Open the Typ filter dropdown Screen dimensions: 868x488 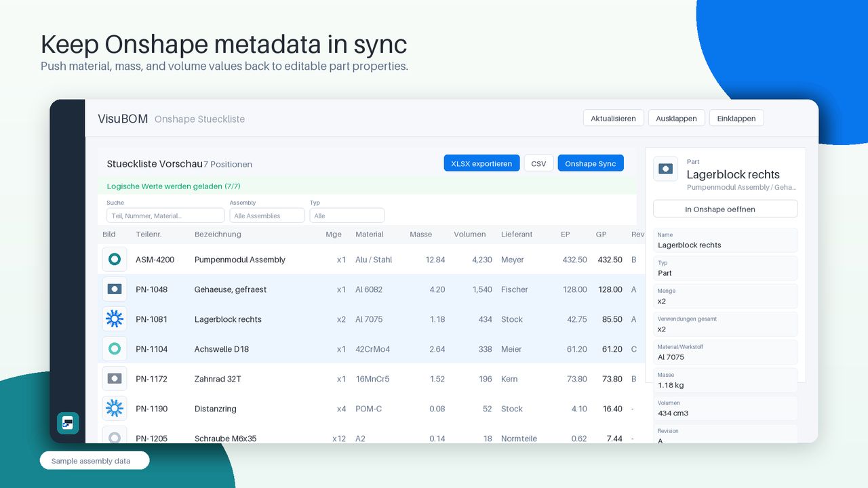coord(347,216)
